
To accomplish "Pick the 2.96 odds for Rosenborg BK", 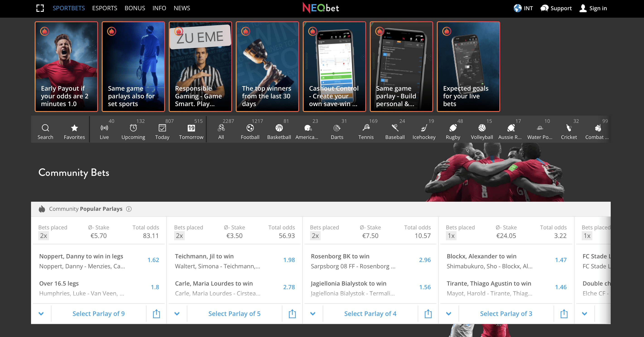I will coord(425,260).
